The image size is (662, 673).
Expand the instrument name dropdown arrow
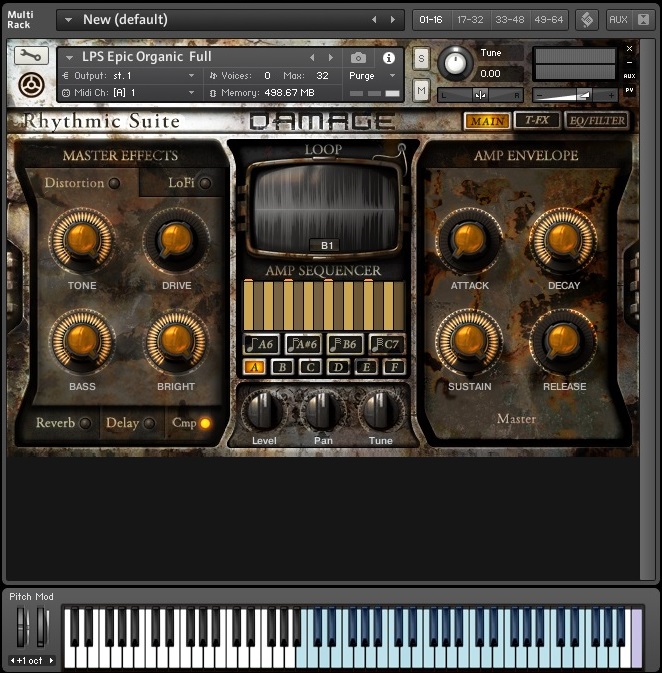pyautogui.click(x=69, y=58)
